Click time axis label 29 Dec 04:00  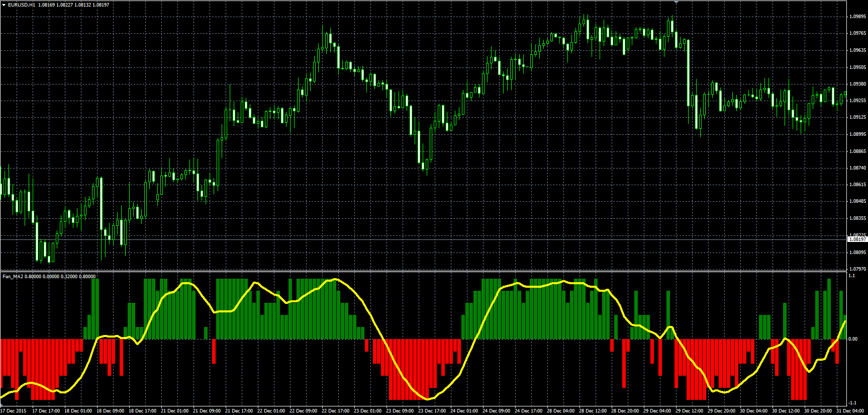tap(657, 411)
